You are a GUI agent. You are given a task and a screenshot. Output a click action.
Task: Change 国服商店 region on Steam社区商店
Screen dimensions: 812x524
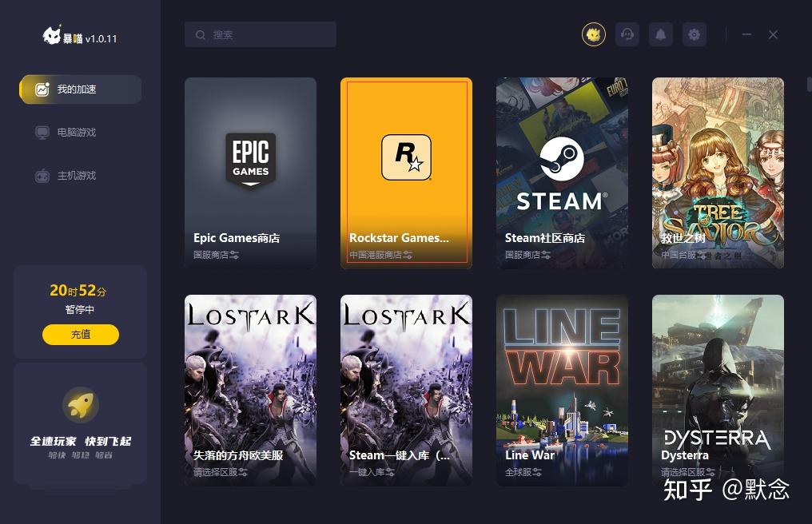click(x=546, y=255)
